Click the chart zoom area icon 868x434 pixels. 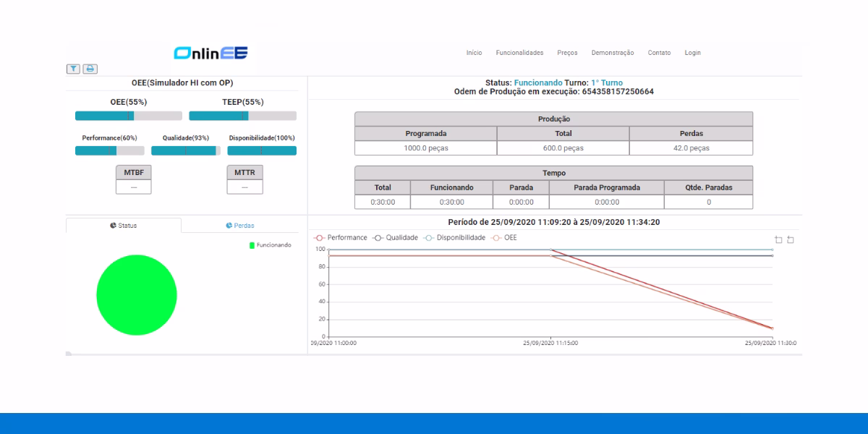(778, 239)
